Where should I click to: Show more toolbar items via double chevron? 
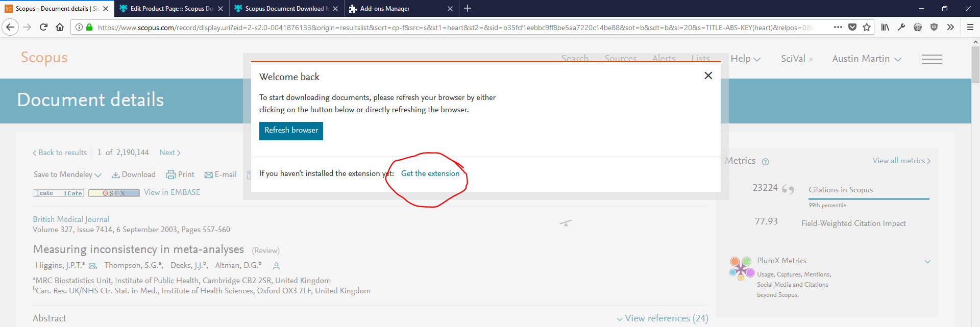pyautogui.click(x=950, y=27)
